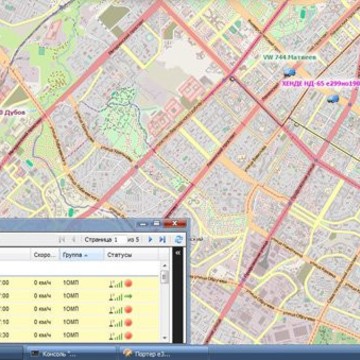
Task: Go to the first page of the list
Action: click(x=62, y=239)
